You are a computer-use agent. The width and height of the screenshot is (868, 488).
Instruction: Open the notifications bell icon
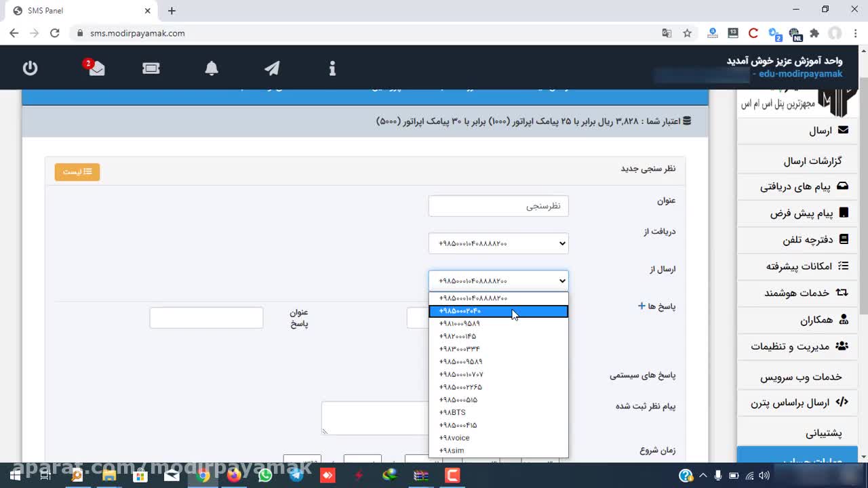point(212,68)
